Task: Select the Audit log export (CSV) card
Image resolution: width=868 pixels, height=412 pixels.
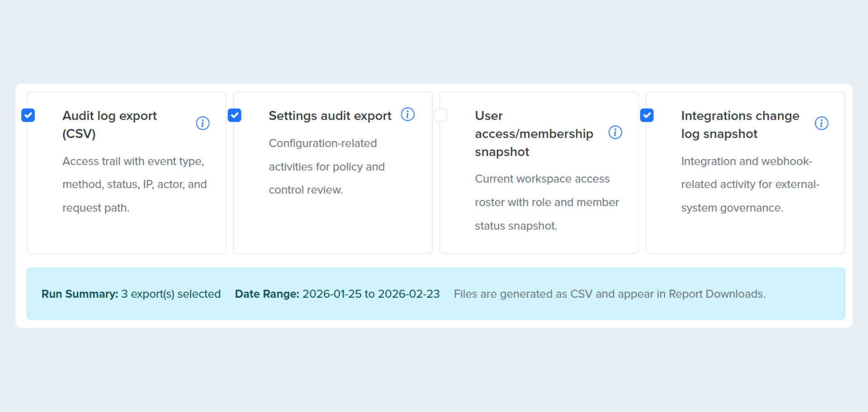Action: 127,173
